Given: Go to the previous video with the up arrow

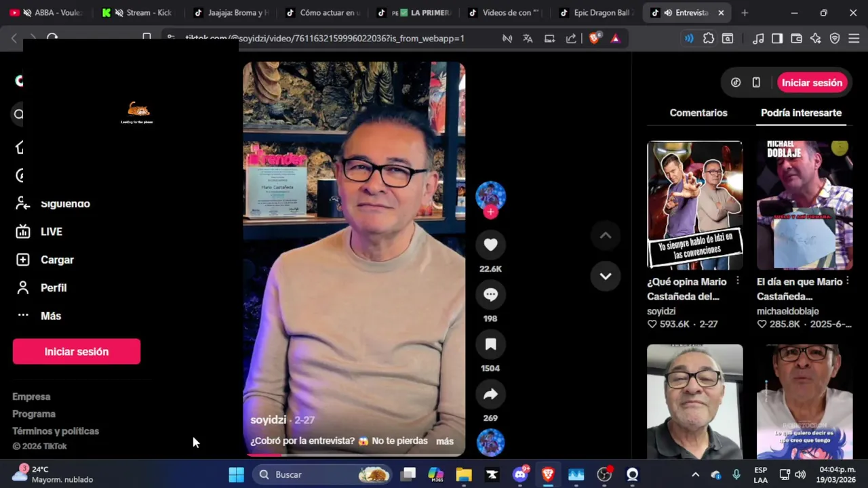Looking at the screenshot, I should [x=606, y=235].
